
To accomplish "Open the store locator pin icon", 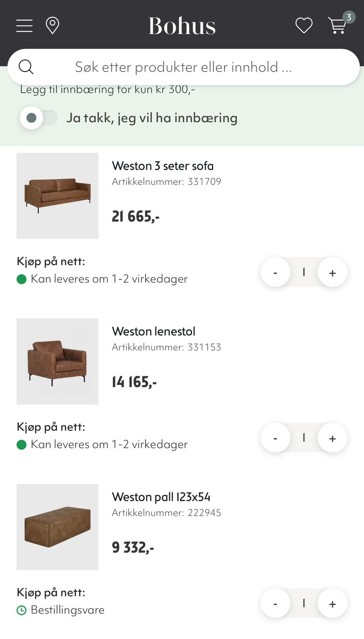I will tap(52, 26).
